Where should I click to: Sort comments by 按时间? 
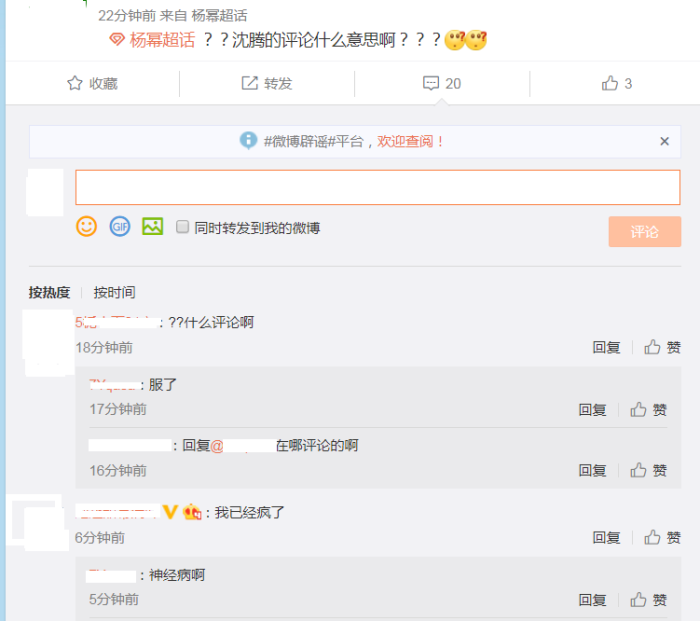click(x=114, y=292)
